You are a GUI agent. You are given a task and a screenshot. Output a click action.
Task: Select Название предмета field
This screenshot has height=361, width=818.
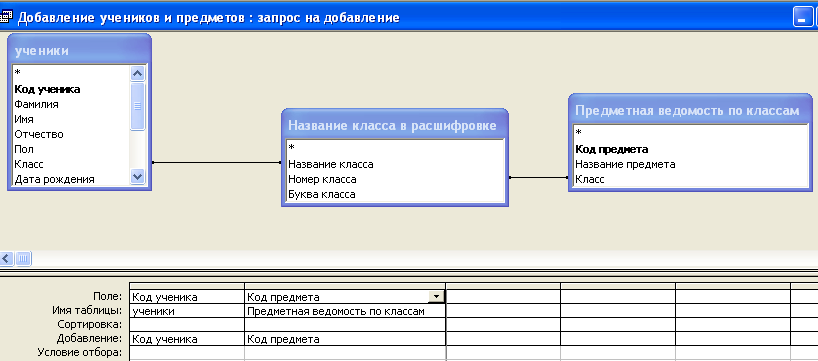625,164
